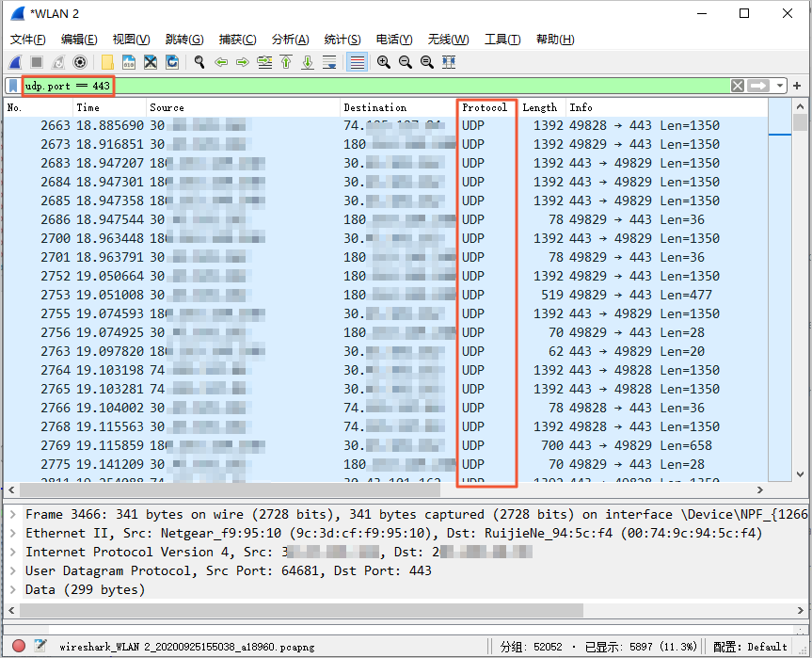Open the 文件(F) menu
The width and height of the screenshot is (812, 658).
[x=27, y=40]
